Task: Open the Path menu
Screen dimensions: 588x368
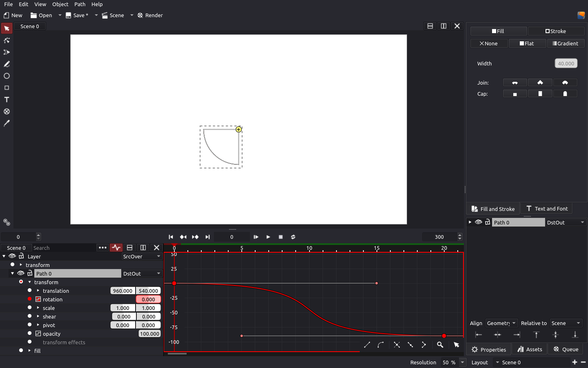Action: pos(80,4)
